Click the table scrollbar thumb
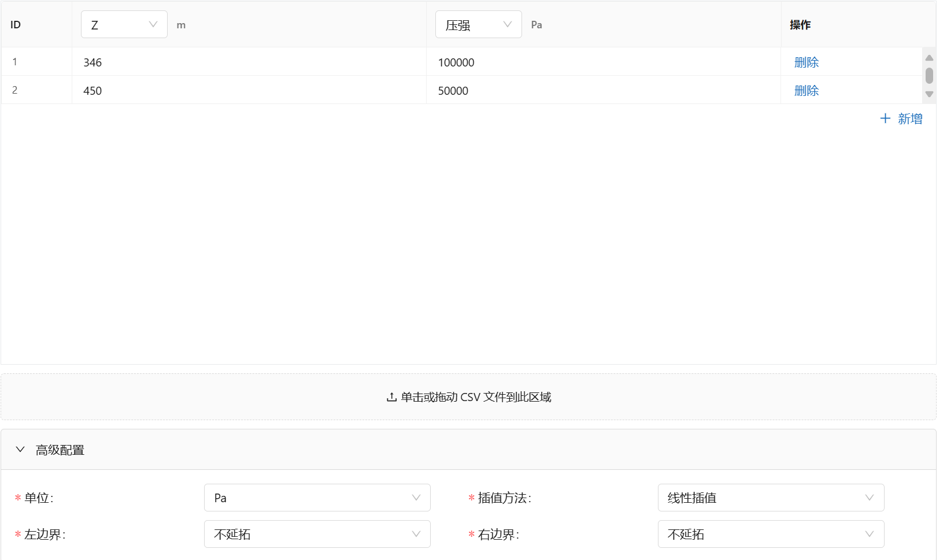947x560 pixels. [929, 76]
